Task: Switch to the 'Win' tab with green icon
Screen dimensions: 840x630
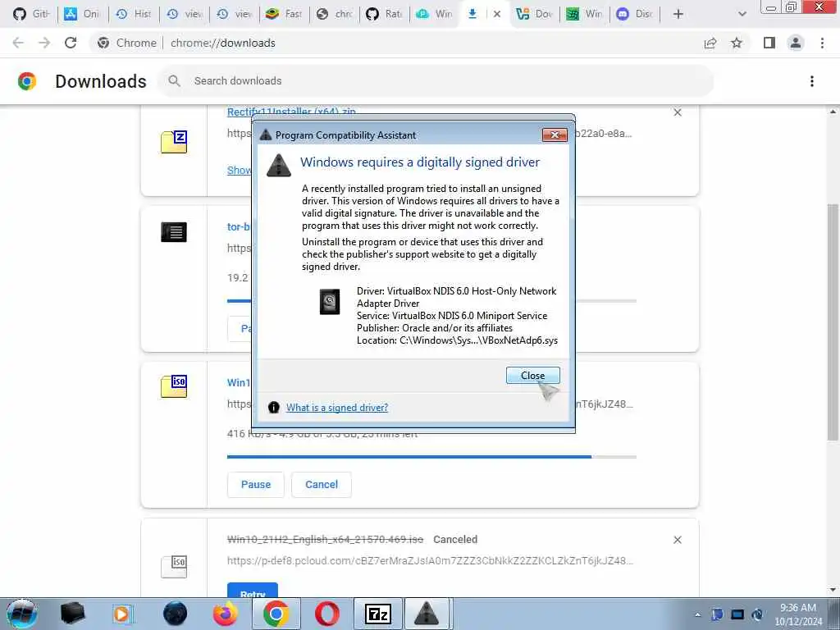Action: (585, 14)
